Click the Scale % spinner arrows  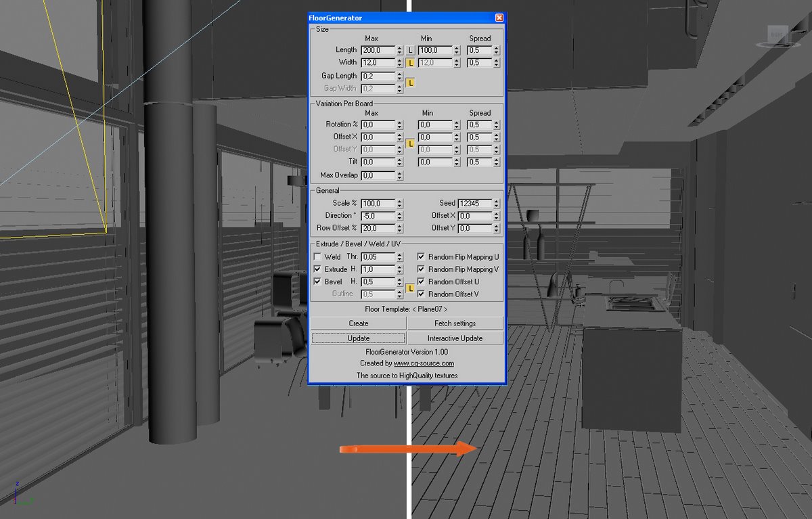[400, 203]
